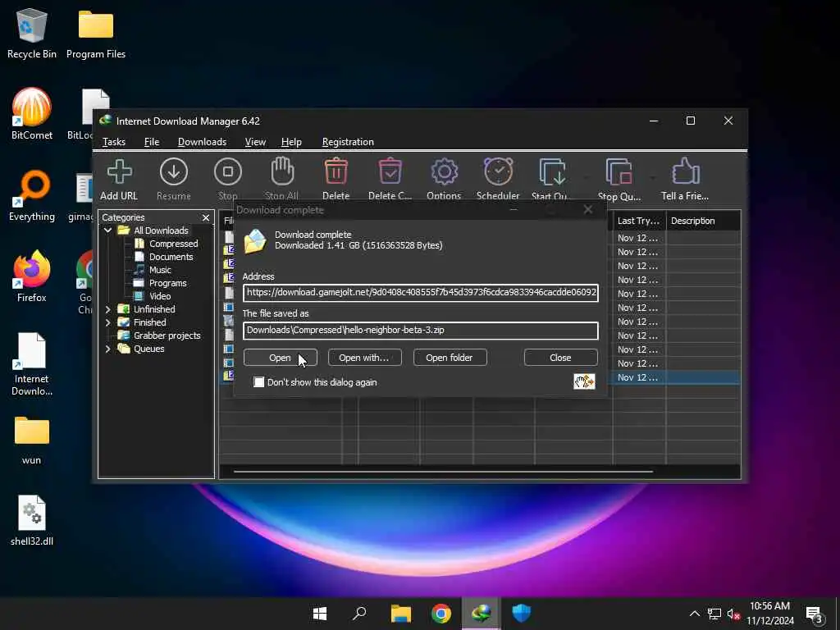
Task: Open the Help menu
Action: tap(291, 142)
